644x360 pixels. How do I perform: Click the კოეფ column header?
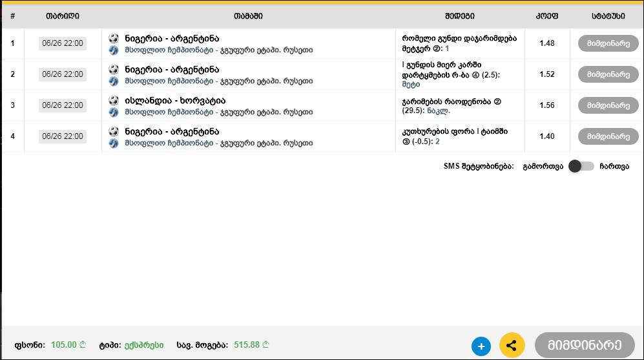point(546,16)
